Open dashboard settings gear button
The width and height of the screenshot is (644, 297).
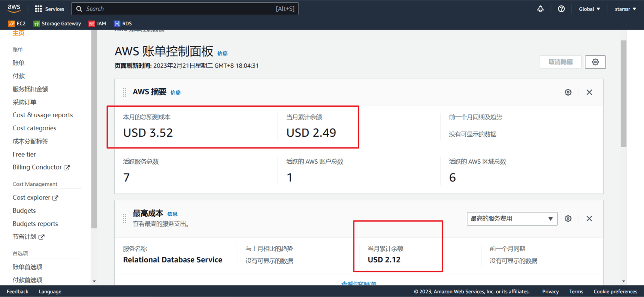[595, 62]
